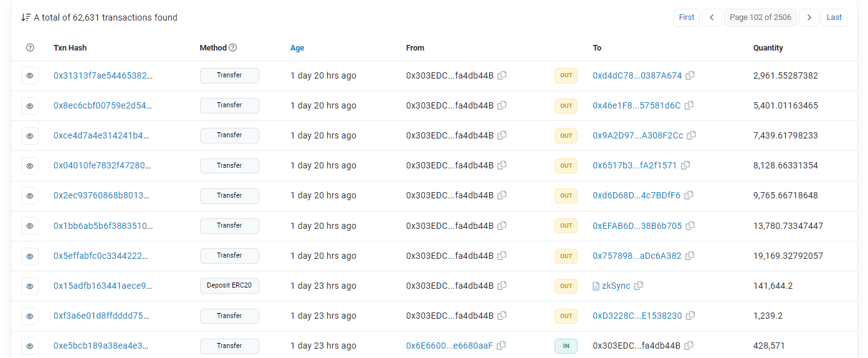
Task: Open the zkSync contract link
Action: click(616, 286)
